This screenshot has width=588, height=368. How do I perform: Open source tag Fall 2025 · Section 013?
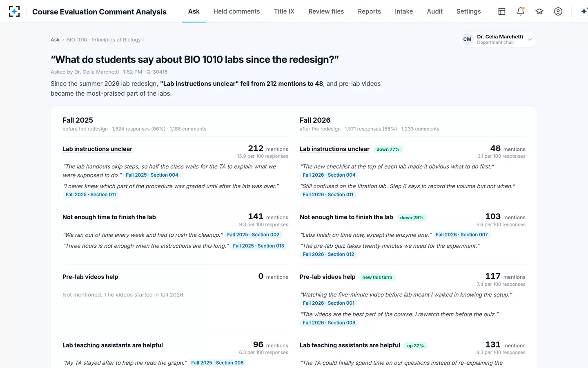click(258, 246)
